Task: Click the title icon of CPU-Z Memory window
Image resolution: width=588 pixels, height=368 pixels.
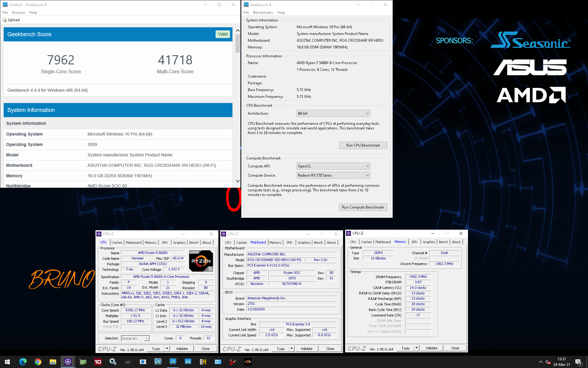Action: click(x=349, y=233)
